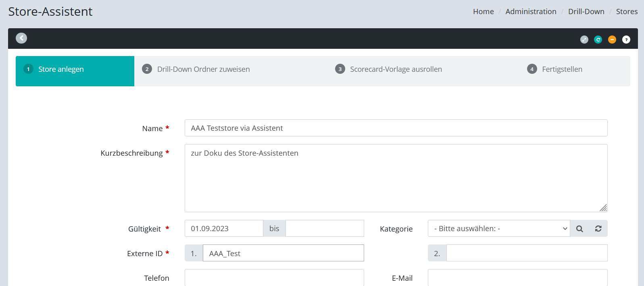This screenshot has height=286, width=644.
Task: Click into the E-Mail input field
Action: pyautogui.click(x=517, y=278)
